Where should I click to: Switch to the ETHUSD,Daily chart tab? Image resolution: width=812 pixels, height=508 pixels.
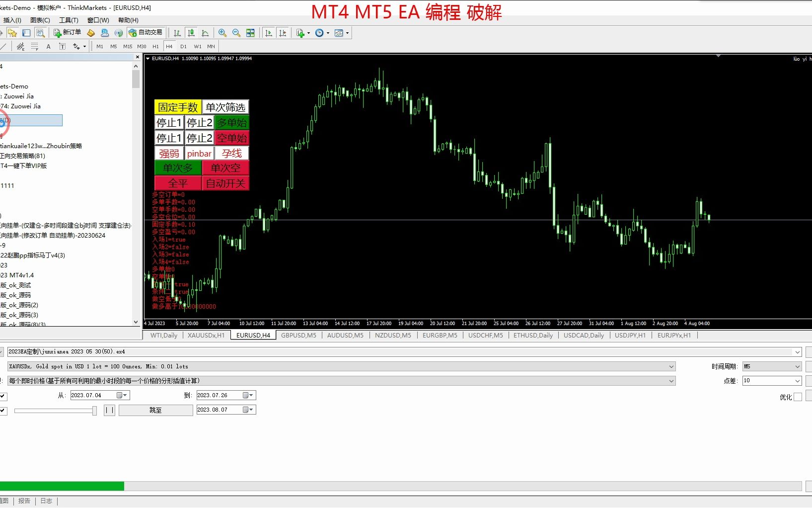click(x=533, y=335)
